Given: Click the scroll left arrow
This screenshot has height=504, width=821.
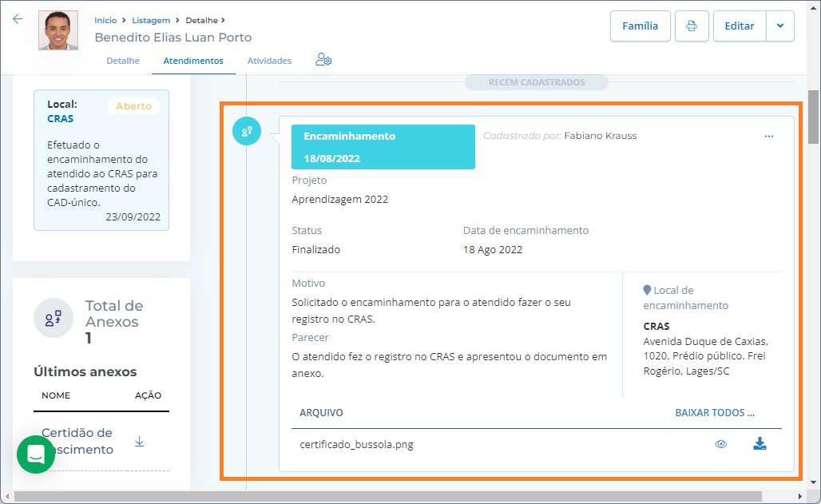Looking at the screenshot, I should (7, 496).
